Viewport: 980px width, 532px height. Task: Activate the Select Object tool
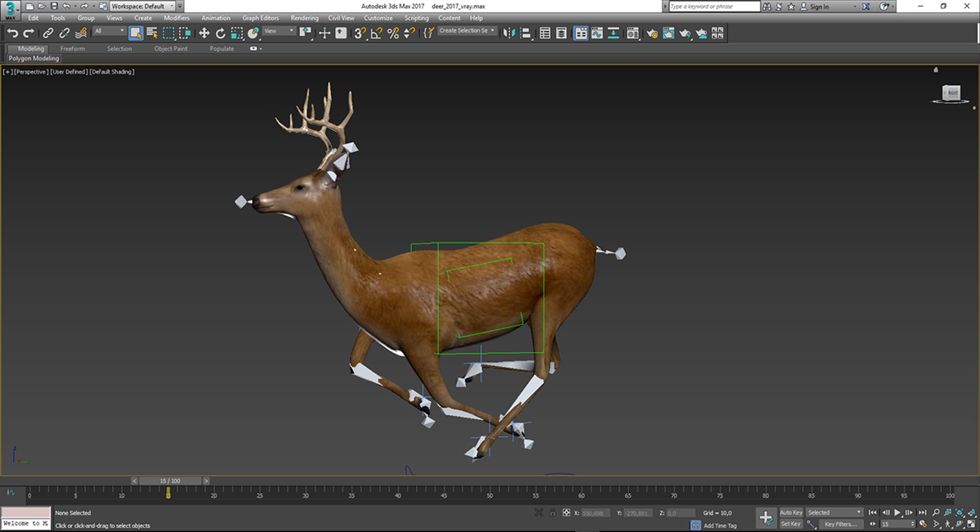pos(135,33)
